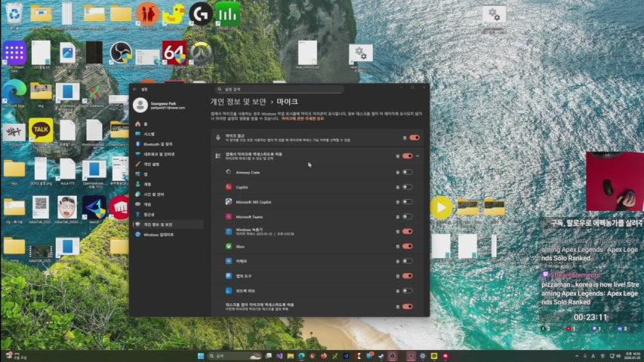Enable microphone access for Armoury Crate
Image resolution: width=644 pixels, height=362 pixels.
click(x=408, y=173)
